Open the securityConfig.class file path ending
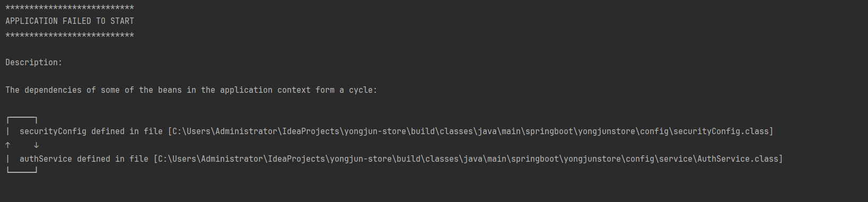Image resolution: width=868 pixels, height=202 pixels. click(x=721, y=131)
